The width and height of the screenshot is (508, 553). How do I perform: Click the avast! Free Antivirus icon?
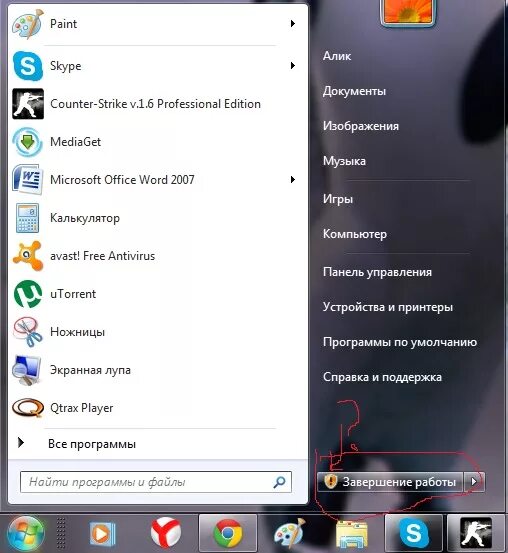pos(28,256)
